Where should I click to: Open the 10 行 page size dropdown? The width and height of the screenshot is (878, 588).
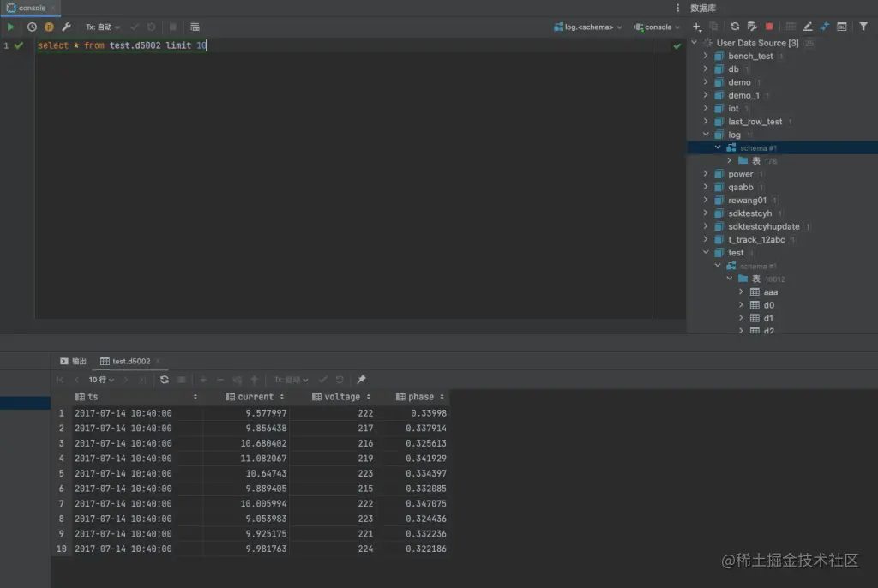click(x=99, y=380)
